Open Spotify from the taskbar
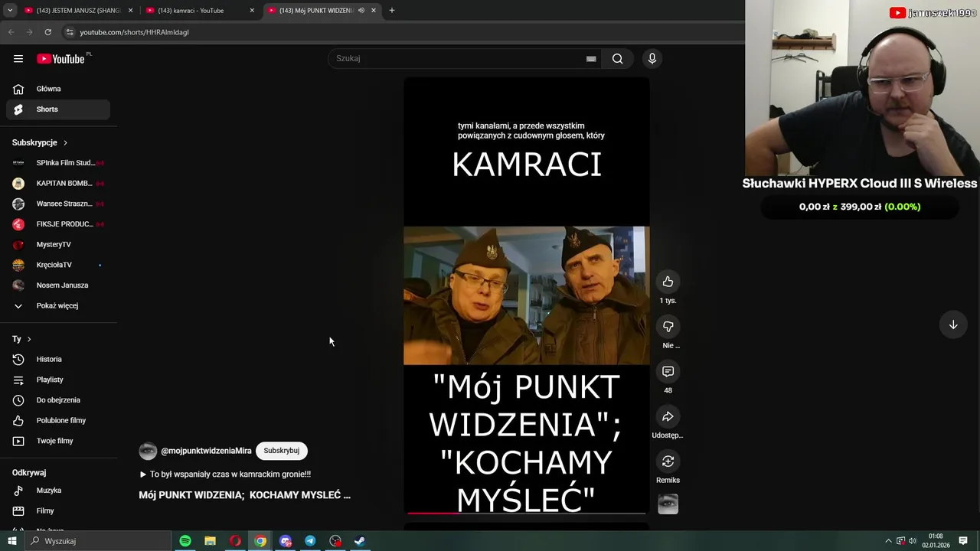 pyautogui.click(x=185, y=541)
